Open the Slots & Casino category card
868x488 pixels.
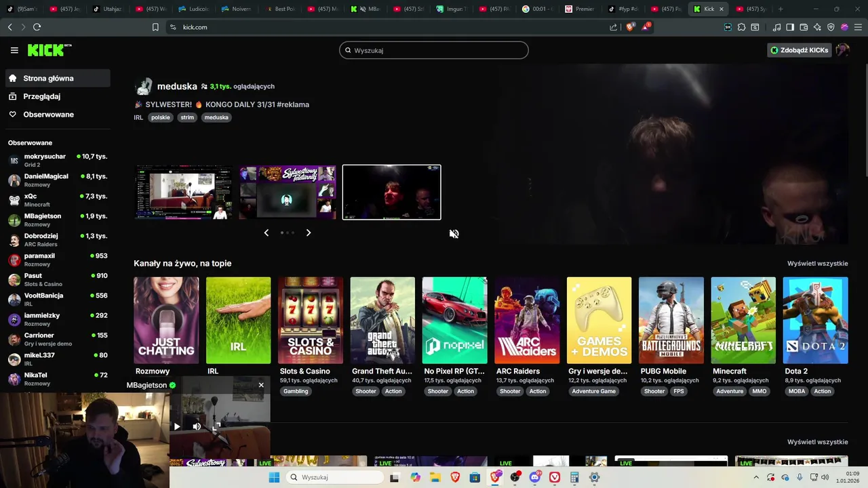[x=311, y=321]
